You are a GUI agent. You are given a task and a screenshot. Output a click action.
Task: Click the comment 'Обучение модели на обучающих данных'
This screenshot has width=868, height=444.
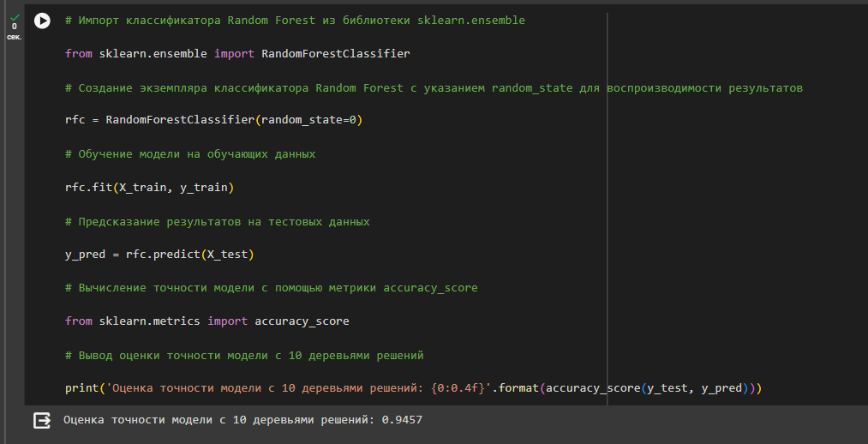[190, 154]
